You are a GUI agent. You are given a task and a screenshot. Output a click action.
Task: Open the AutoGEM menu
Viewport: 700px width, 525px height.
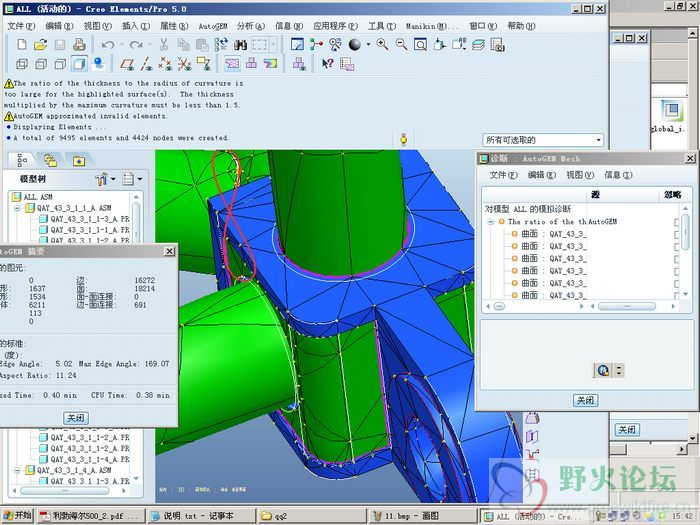[x=213, y=26]
